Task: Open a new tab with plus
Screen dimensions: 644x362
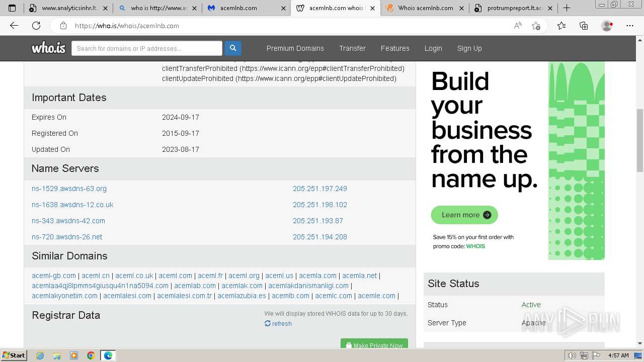Action: click(567, 8)
